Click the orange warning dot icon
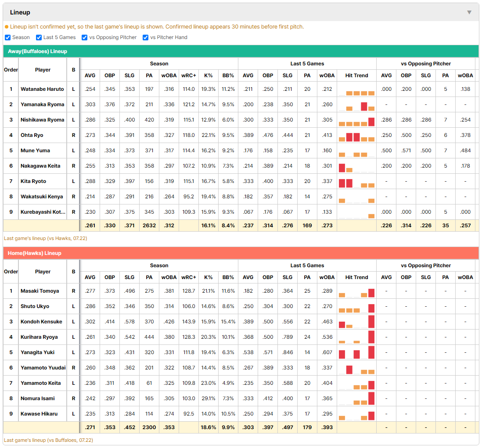This screenshot has width=482, height=448. click(7, 27)
